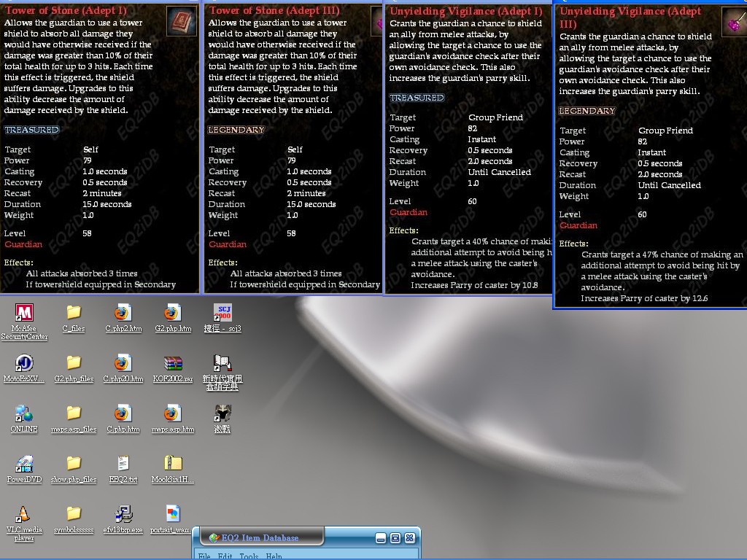Click the helmet game shortcut icon

point(222,413)
